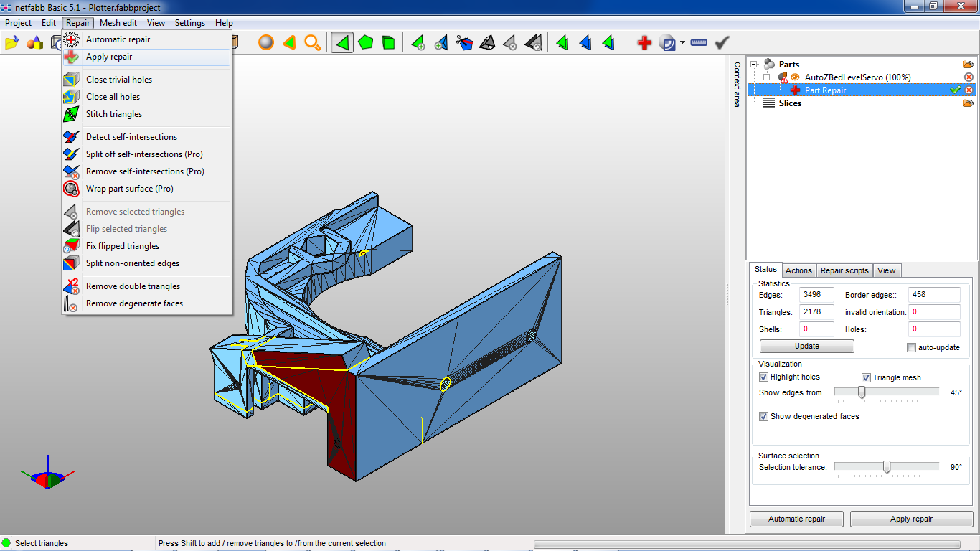Open the Project menu

(19, 23)
